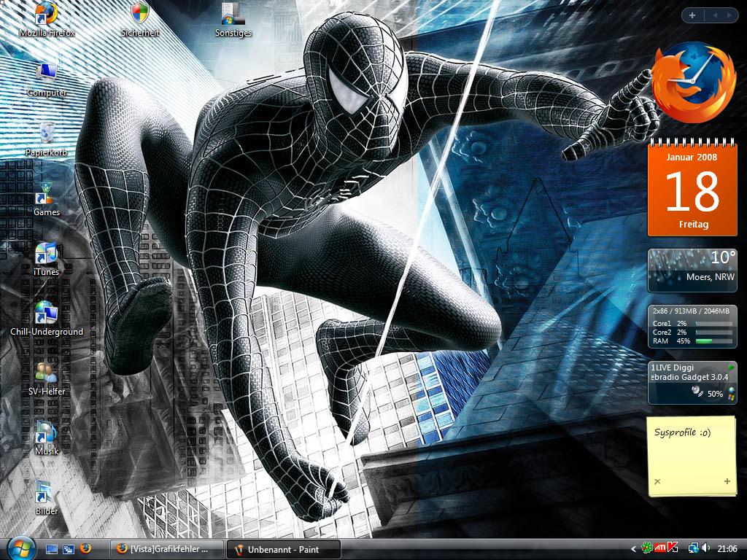This screenshot has height=560, width=747.
Task: Click the Core2 usage bar
Action: pos(713,332)
